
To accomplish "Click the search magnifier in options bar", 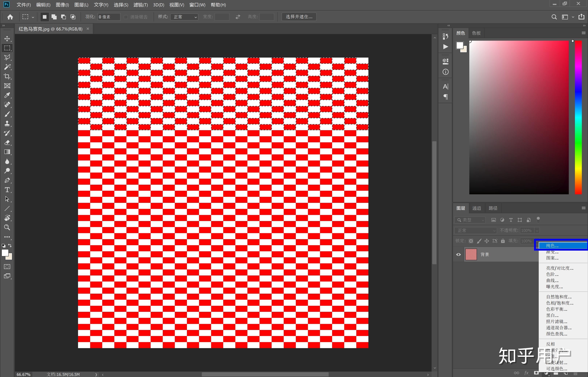I will (x=554, y=17).
